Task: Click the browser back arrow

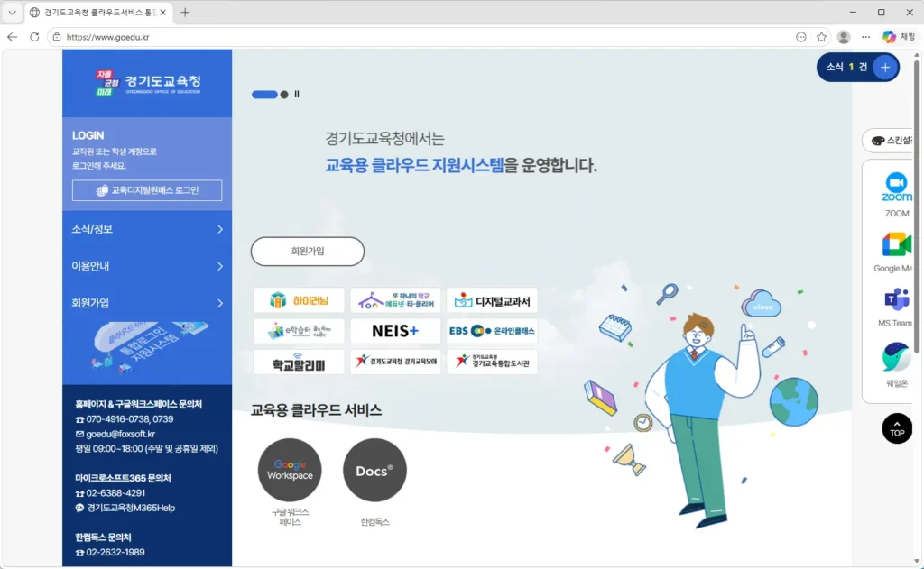Action: 13,37
